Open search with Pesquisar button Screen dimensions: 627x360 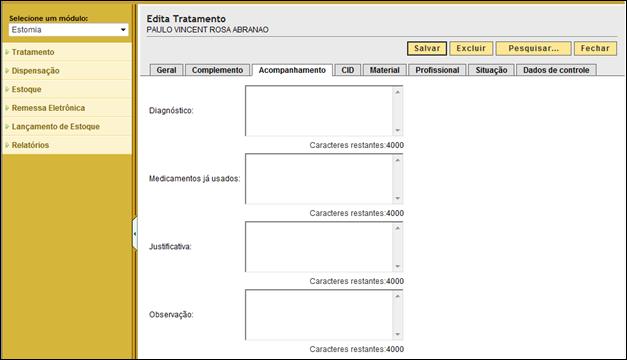point(533,48)
